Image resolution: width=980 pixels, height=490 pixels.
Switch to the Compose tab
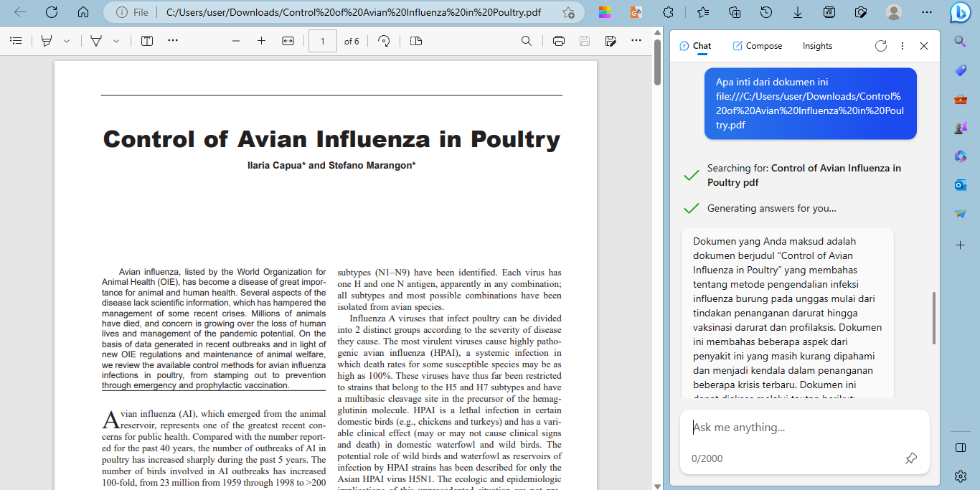click(757, 46)
